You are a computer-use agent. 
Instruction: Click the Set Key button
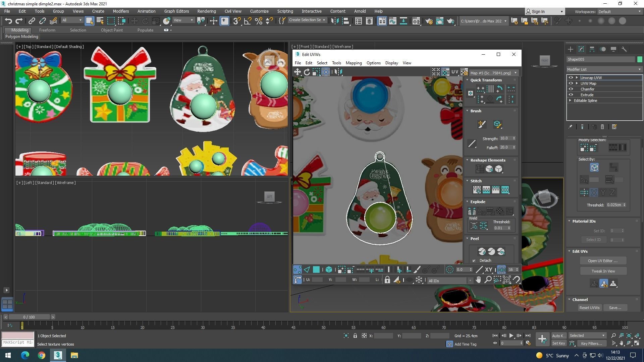[558, 343]
